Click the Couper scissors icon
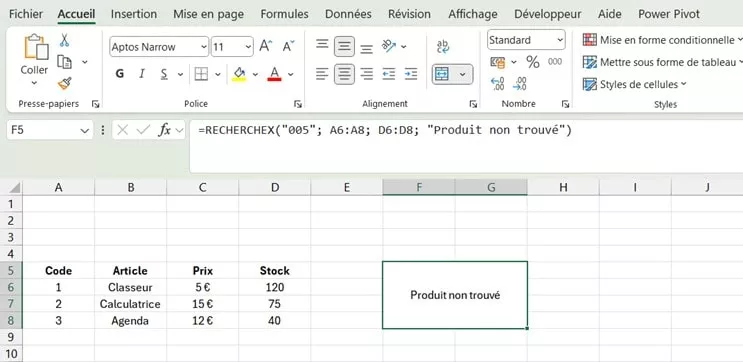The image size is (743, 362). click(64, 40)
